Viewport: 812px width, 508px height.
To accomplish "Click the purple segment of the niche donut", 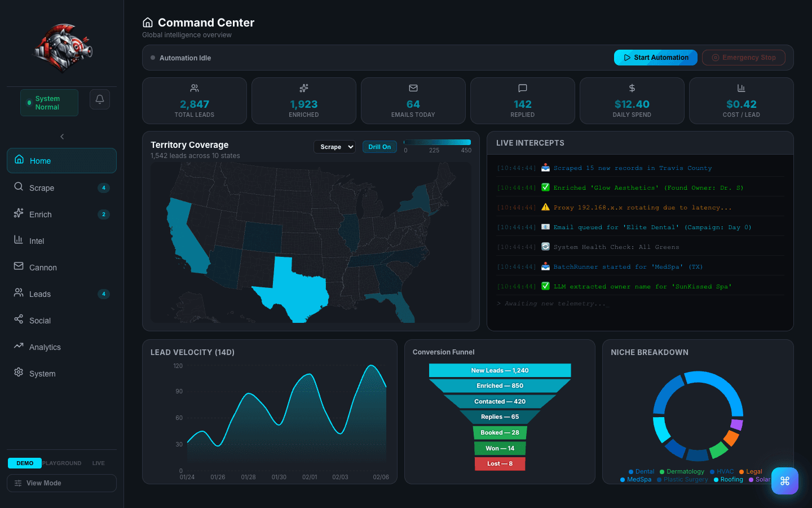I will point(736,424).
